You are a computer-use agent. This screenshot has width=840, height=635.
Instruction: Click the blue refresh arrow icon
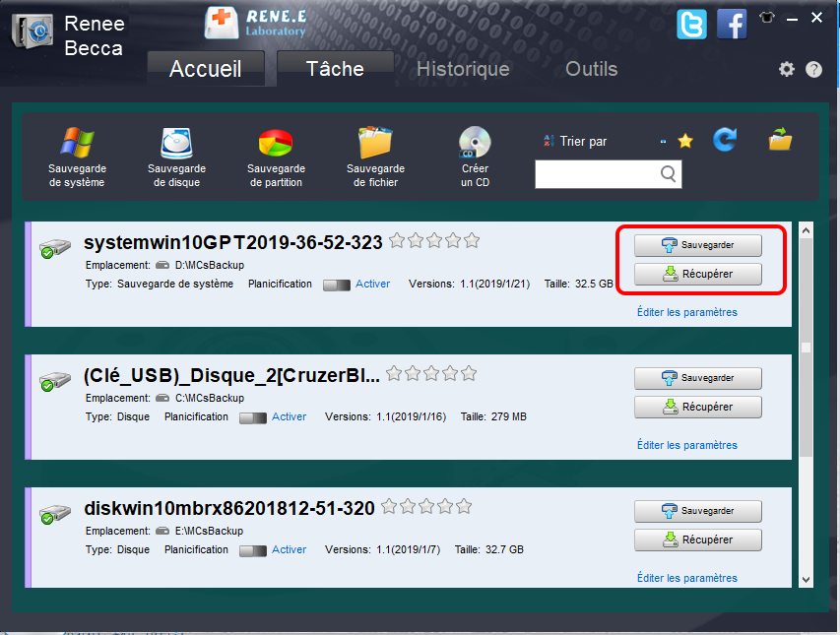(725, 140)
